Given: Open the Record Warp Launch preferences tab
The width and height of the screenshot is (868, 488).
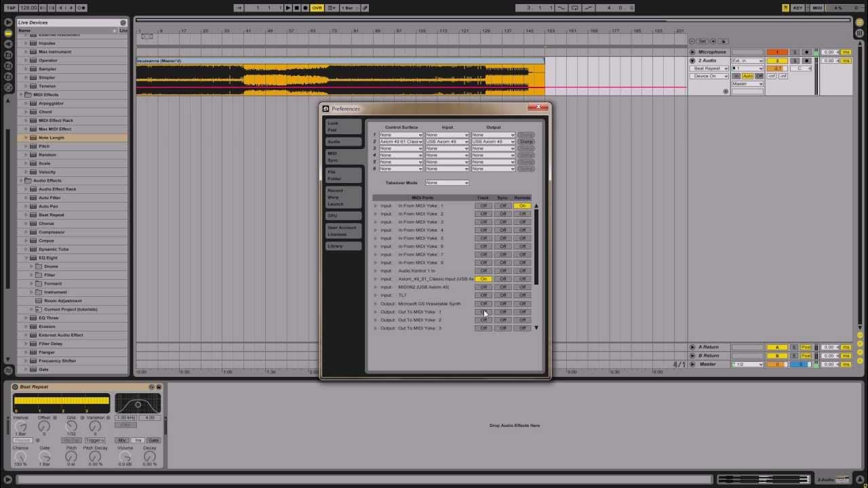Looking at the screenshot, I should [x=342, y=197].
